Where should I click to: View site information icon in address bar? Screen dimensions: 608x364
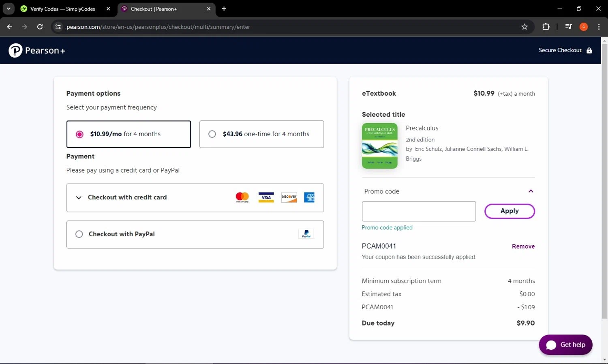[58, 27]
